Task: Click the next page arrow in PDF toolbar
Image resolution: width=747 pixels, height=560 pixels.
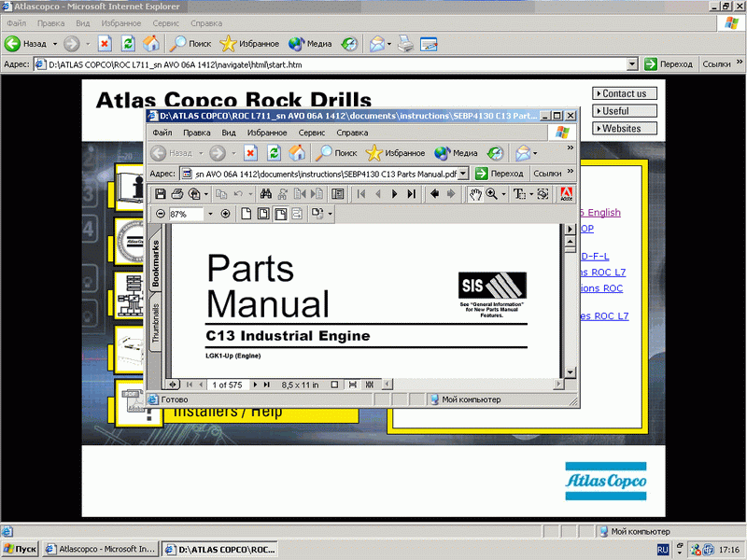Action: (394, 194)
